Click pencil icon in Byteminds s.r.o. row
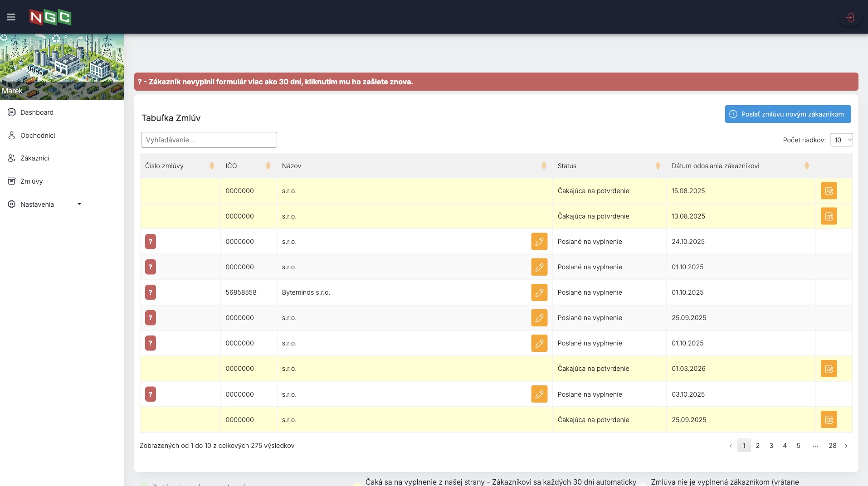 (539, 292)
